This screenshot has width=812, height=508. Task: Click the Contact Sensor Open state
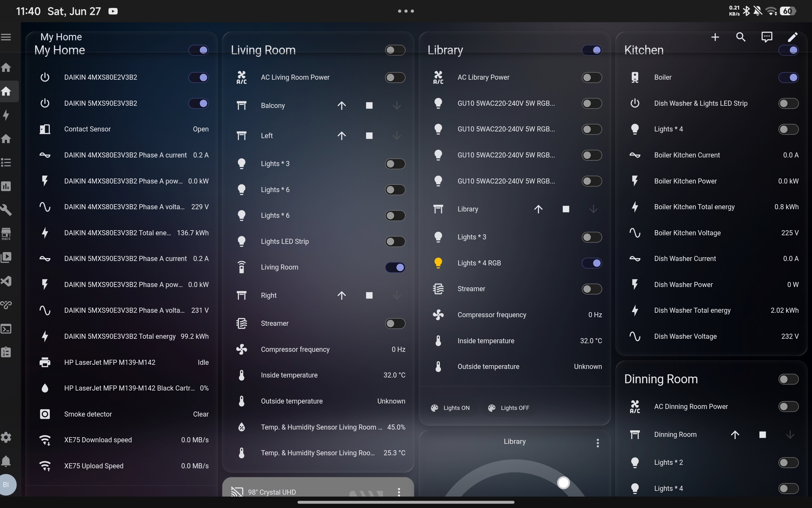click(201, 129)
